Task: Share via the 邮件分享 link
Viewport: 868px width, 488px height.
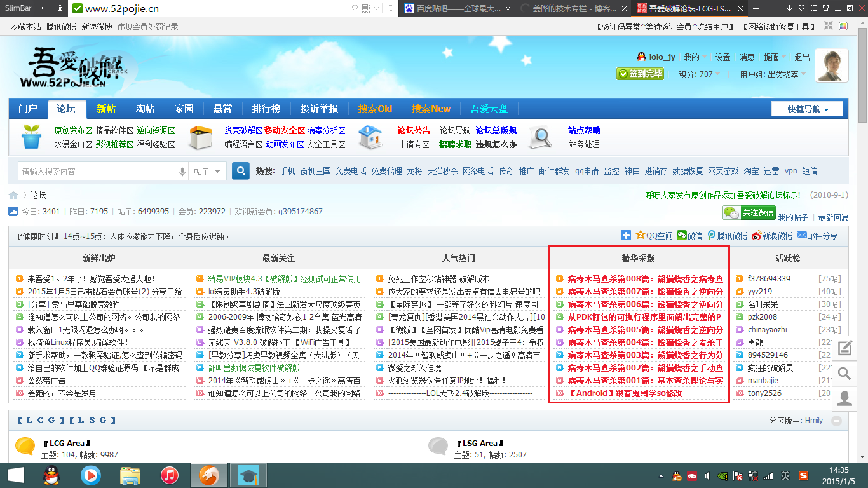Action: click(817, 236)
